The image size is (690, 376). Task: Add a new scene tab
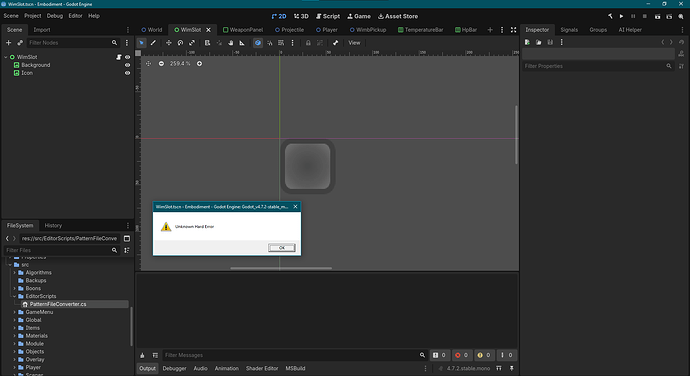point(490,29)
